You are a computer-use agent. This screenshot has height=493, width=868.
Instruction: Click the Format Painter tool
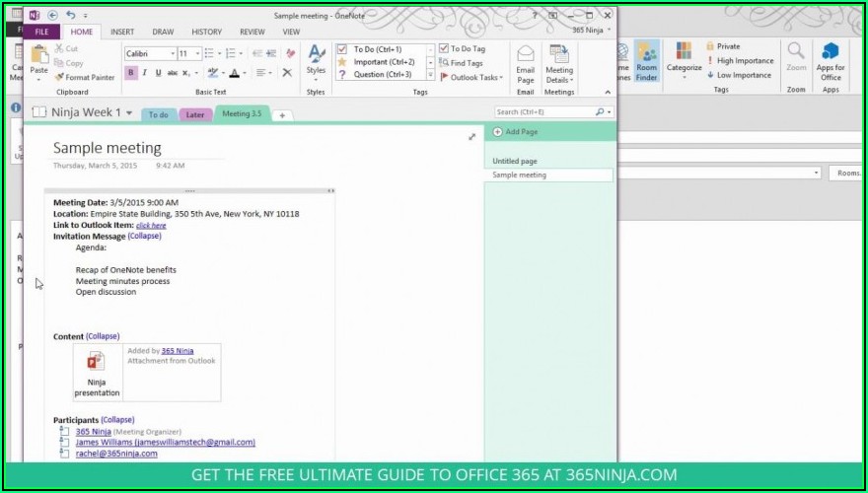pyautogui.click(x=84, y=77)
